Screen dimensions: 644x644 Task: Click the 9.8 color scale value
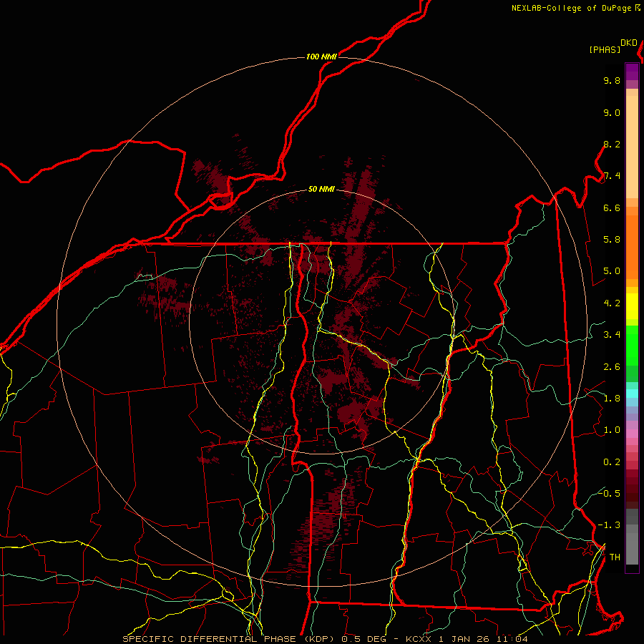[612, 81]
